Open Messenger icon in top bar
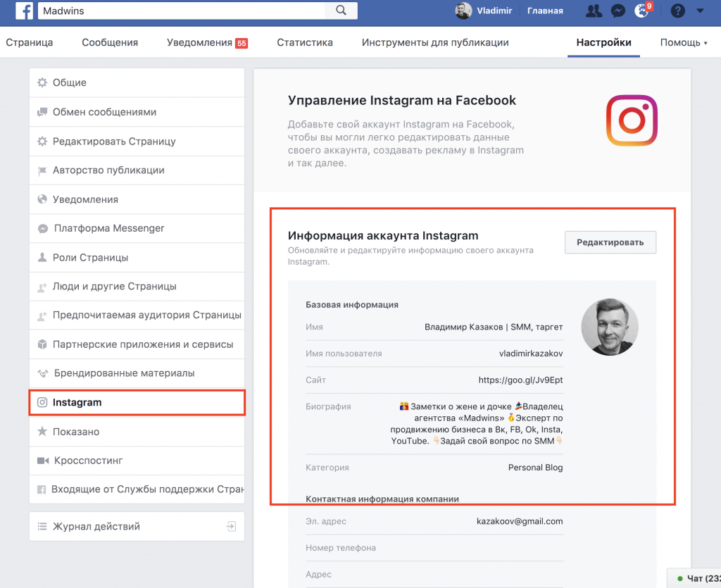The width and height of the screenshot is (721, 588). click(617, 11)
